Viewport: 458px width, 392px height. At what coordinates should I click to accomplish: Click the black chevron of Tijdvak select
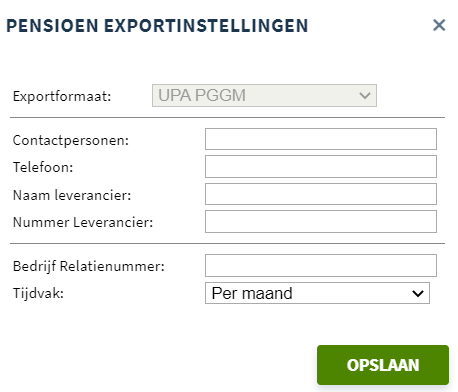[418, 293]
